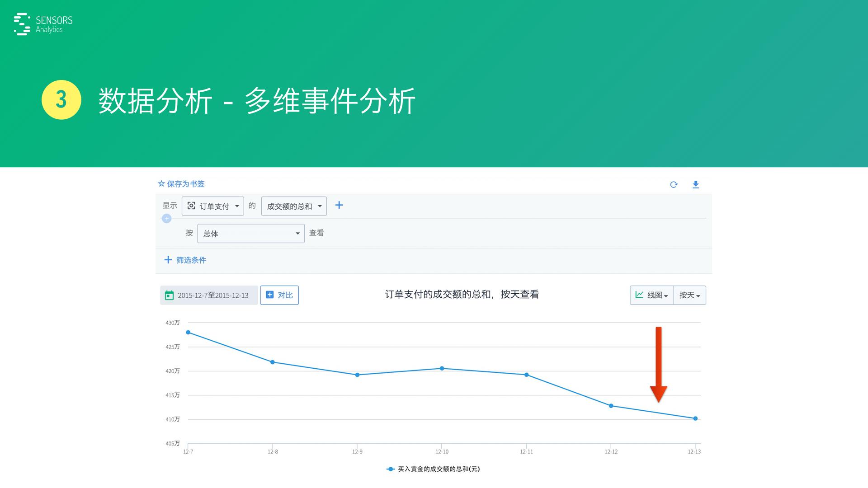
Task: Click the download/export icon
Action: [696, 183]
